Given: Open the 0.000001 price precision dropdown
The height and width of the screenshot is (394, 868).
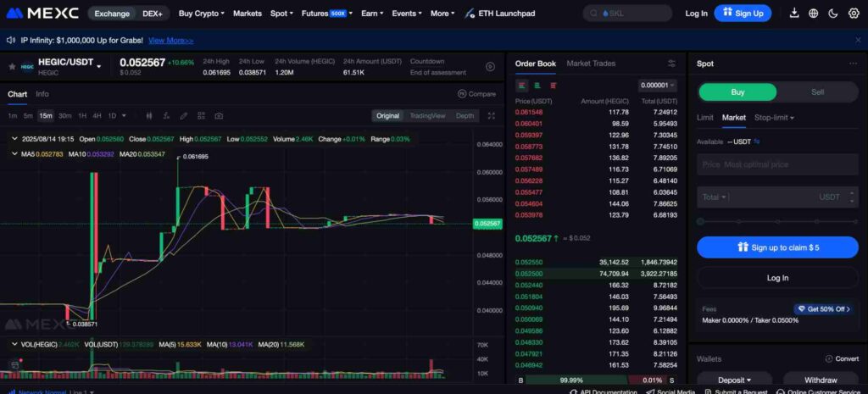Looking at the screenshot, I should [x=657, y=86].
